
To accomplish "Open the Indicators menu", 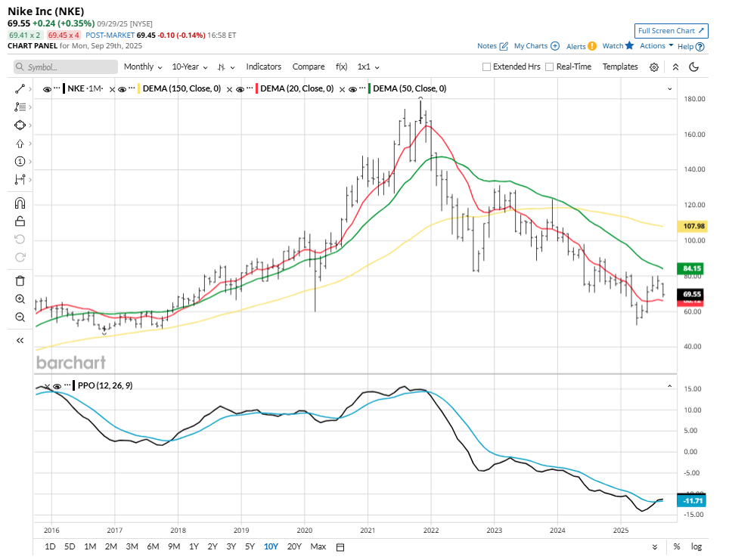I will tap(264, 67).
